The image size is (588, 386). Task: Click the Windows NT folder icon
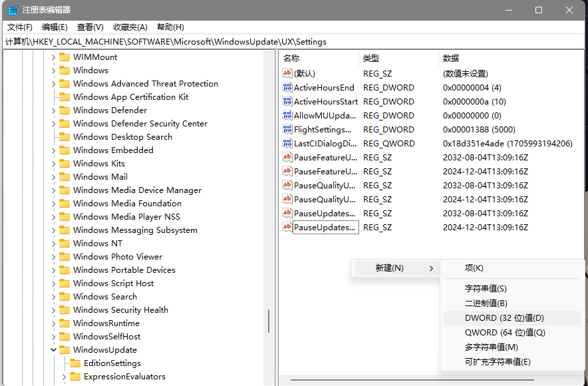[x=65, y=244]
